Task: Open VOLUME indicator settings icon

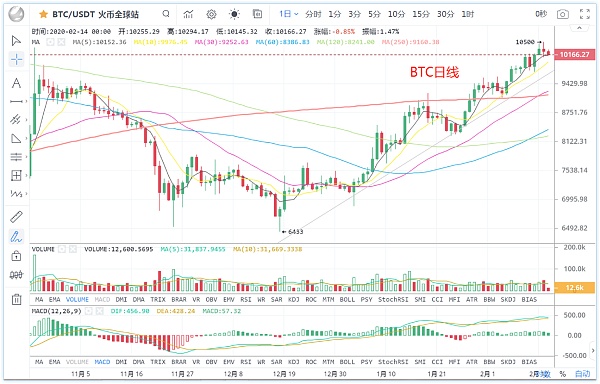Action: point(62,249)
